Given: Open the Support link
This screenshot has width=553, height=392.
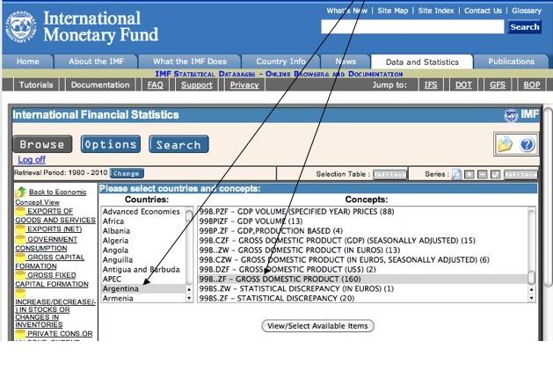Looking at the screenshot, I should [196, 85].
